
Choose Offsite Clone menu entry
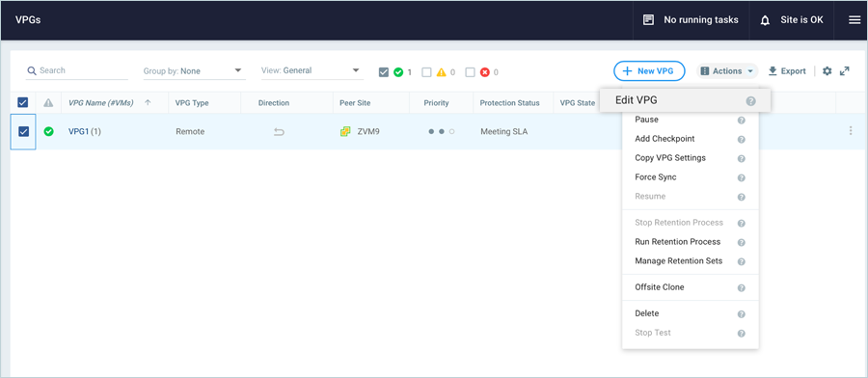point(660,287)
